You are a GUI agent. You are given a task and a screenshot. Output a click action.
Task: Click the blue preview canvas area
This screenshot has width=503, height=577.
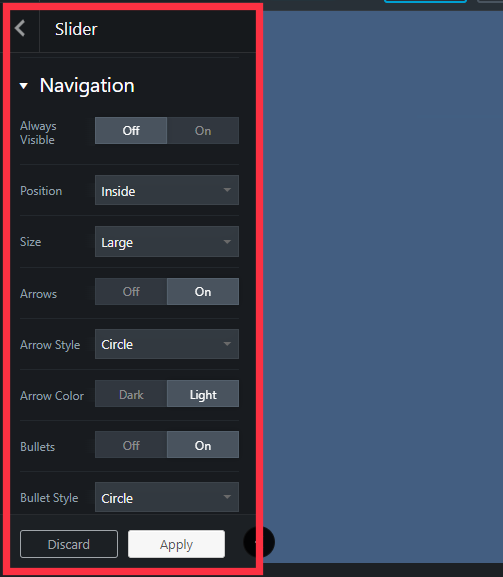pyautogui.click(x=383, y=286)
